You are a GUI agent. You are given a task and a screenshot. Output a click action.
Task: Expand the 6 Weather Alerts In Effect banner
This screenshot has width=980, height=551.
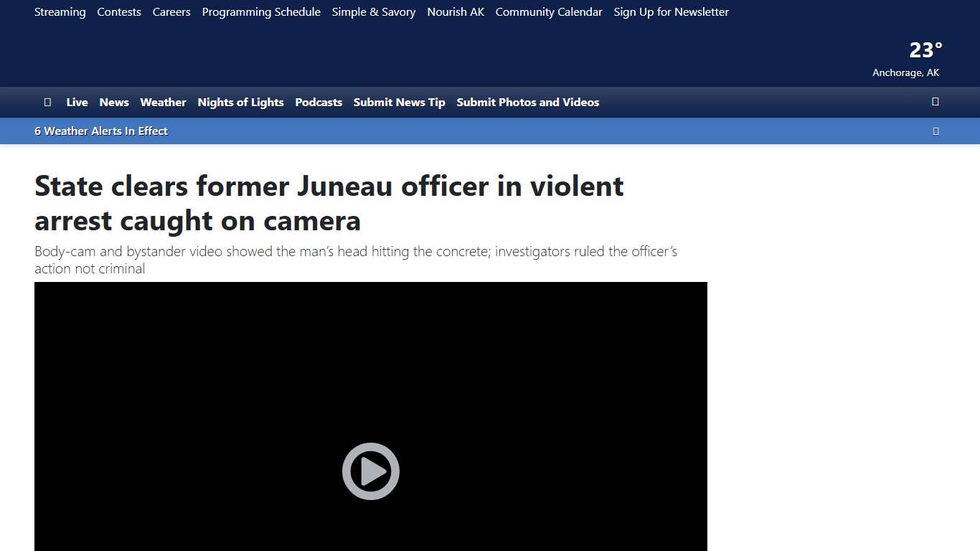100,131
